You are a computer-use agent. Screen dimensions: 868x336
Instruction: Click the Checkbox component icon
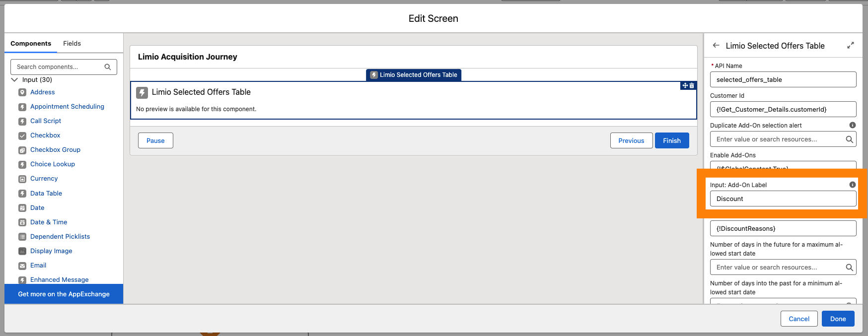22,135
